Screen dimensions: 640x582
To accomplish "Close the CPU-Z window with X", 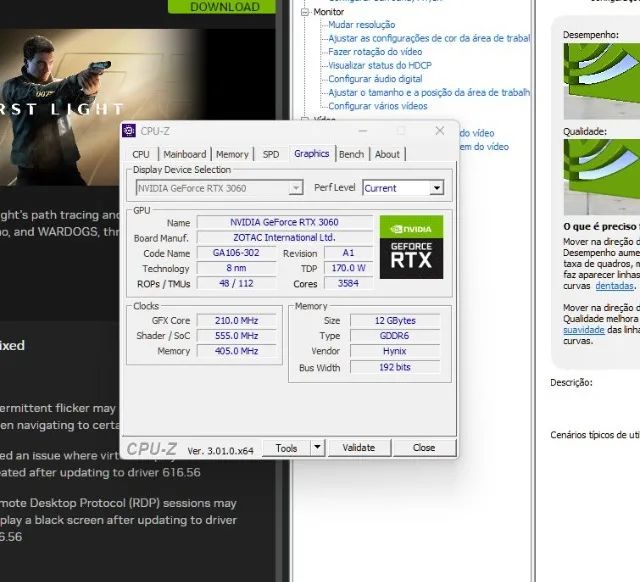I will point(440,131).
